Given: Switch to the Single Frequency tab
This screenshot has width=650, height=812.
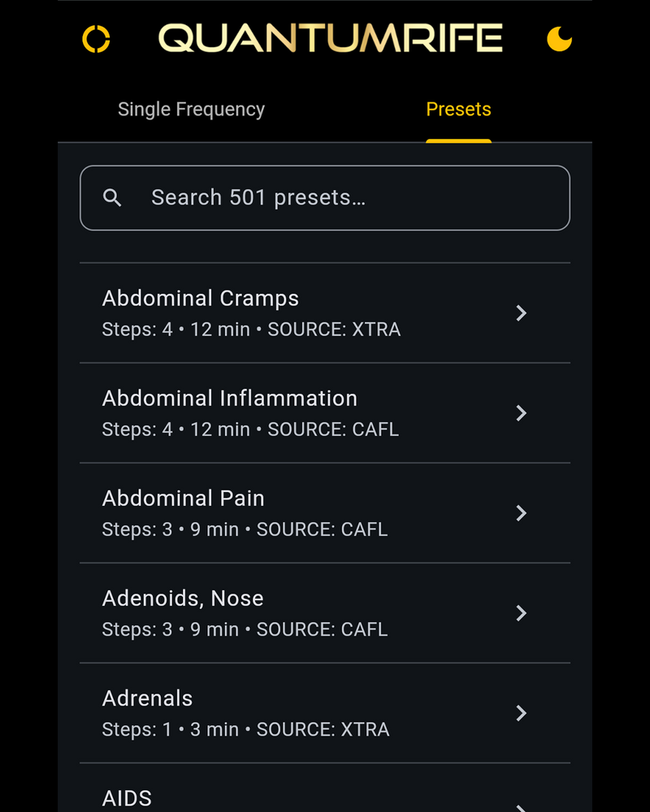Looking at the screenshot, I should click(191, 110).
